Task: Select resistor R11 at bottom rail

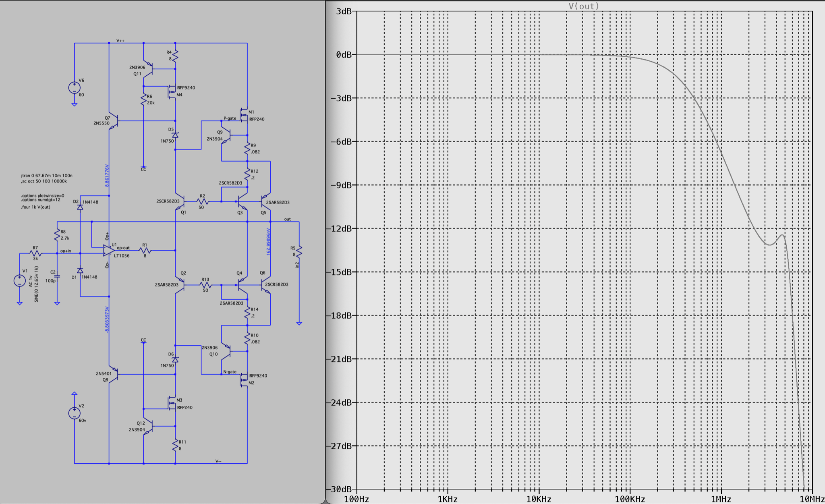Action: tap(176, 446)
